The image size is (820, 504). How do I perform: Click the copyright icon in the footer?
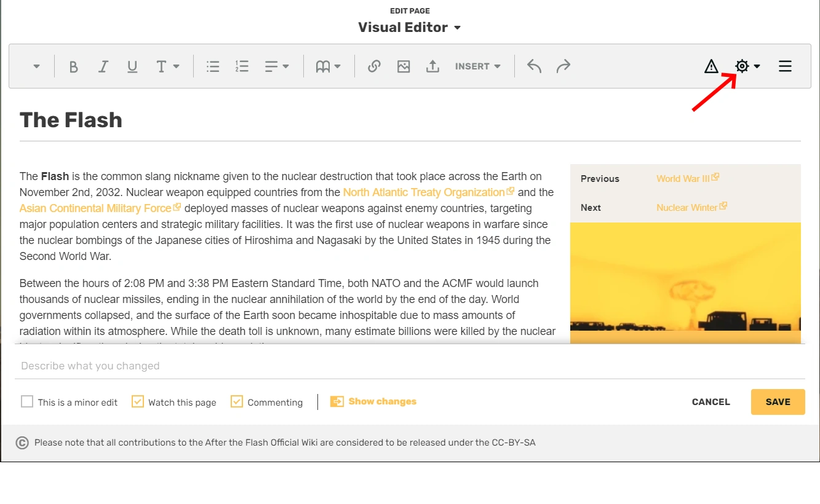(22, 443)
